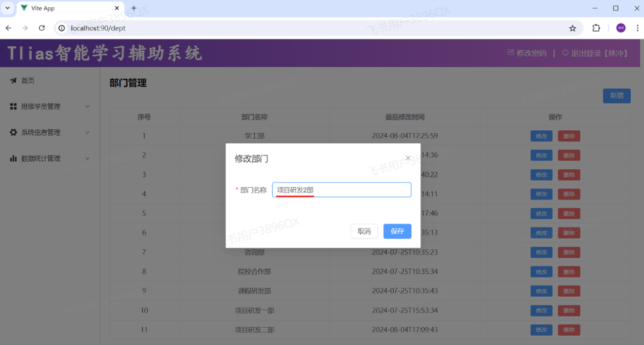Screen dimensions: 644x345
Task: Click 修改 for row 7 咨询部
Action: (541, 252)
